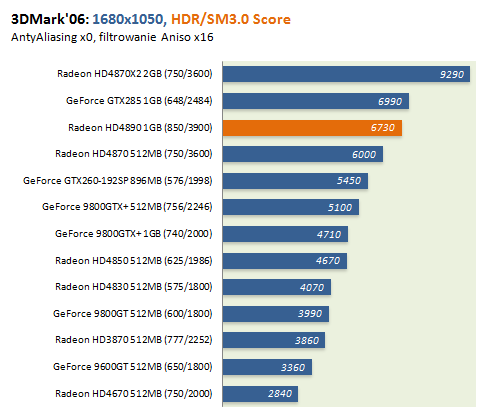
Task: Select the Radeon HD3870 512MB label
Action: click(x=134, y=340)
